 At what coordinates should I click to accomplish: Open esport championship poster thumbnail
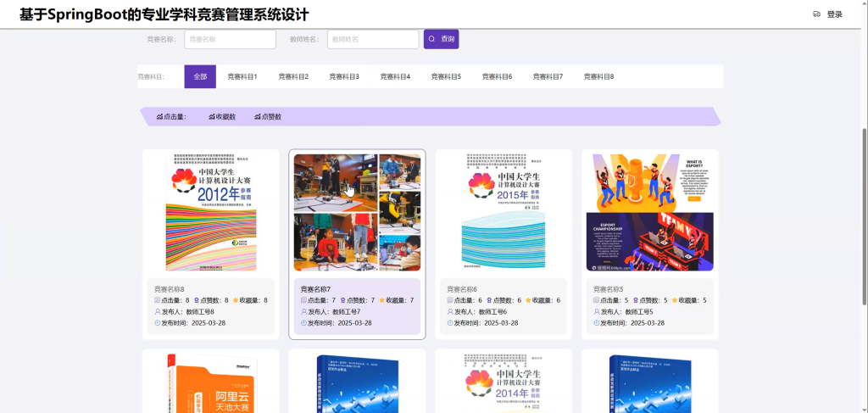tap(650, 213)
